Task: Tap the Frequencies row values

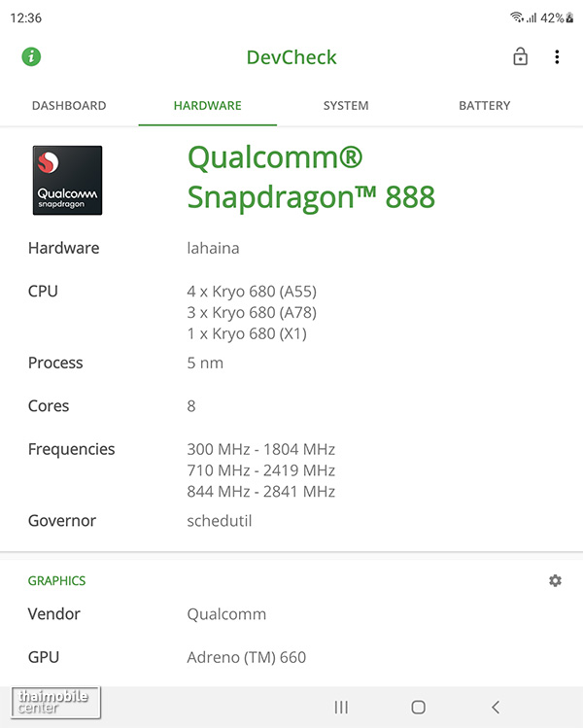Action: click(x=260, y=470)
